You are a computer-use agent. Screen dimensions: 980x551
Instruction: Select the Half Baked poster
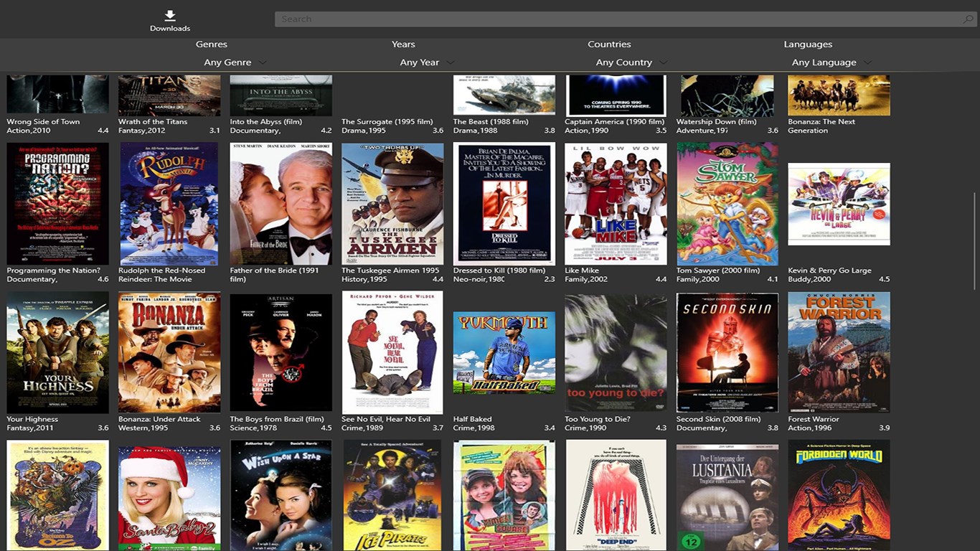[504, 352]
